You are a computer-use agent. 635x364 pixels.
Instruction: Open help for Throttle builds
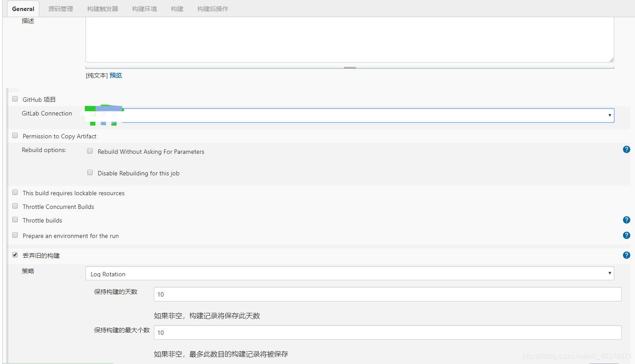click(x=626, y=220)
